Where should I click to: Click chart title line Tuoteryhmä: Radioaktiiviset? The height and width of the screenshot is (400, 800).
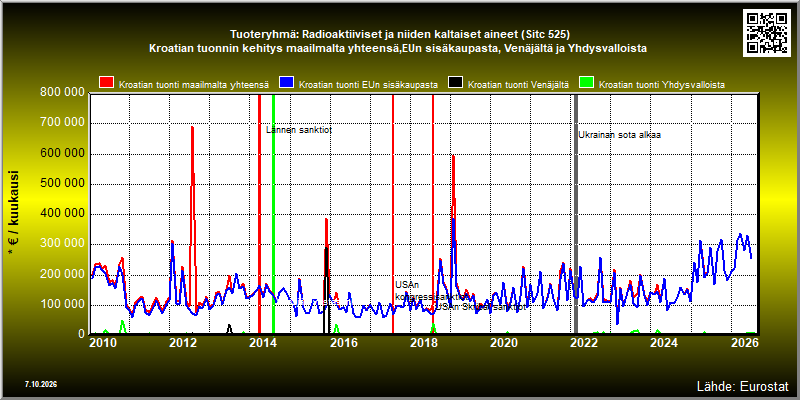[x=399, y=35]
